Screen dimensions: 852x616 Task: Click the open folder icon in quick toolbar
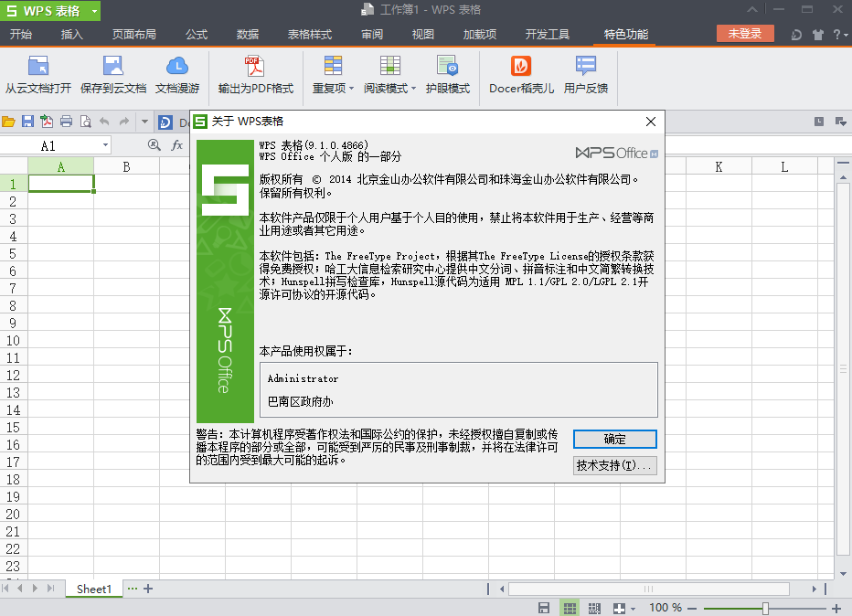(x=8, y=122)
